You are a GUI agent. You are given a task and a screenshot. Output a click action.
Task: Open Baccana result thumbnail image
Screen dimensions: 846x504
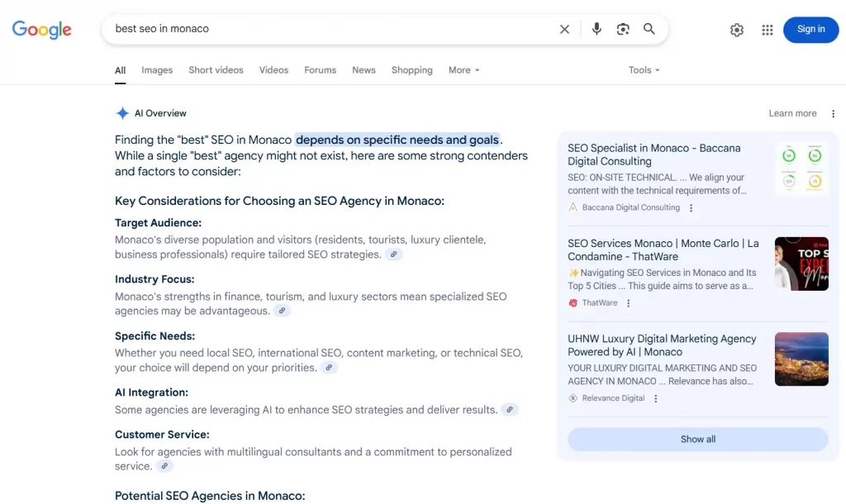click(801, 169)
